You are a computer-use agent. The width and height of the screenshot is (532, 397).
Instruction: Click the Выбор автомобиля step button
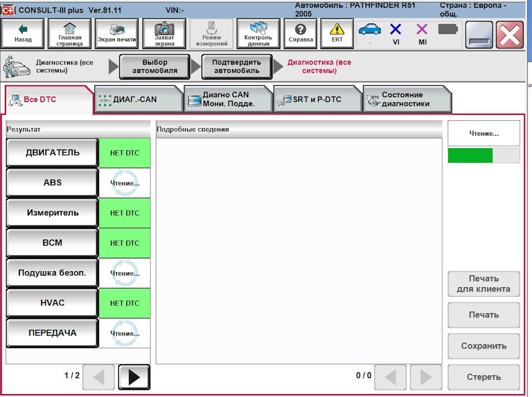(155, 67)
